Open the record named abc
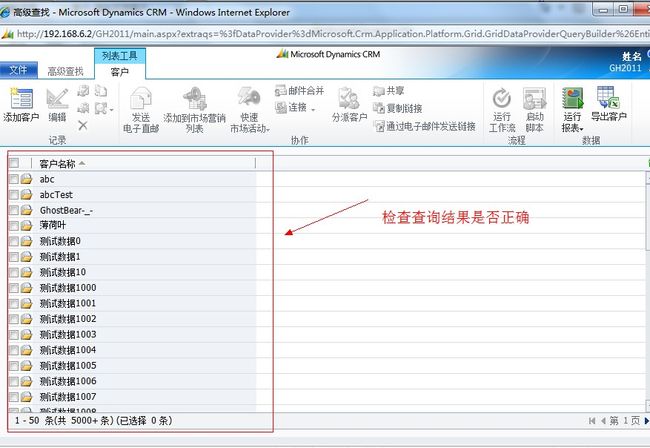 (47, 179)
